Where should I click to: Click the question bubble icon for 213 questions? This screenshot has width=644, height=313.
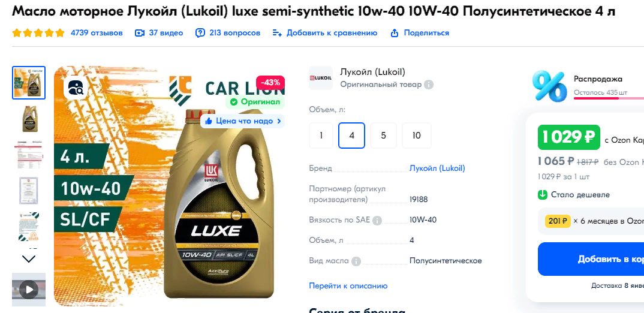click(x=200, y=33)
